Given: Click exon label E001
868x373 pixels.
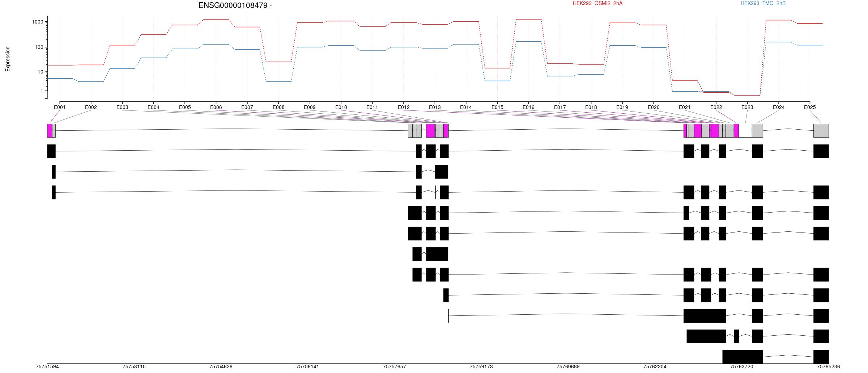Looking at the screenshot, I should coord(60,107).
